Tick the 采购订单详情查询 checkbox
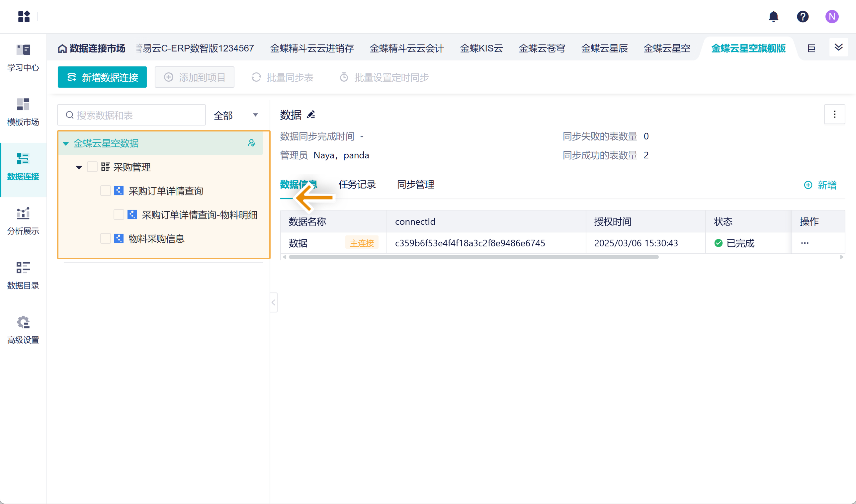 point(106,191)
